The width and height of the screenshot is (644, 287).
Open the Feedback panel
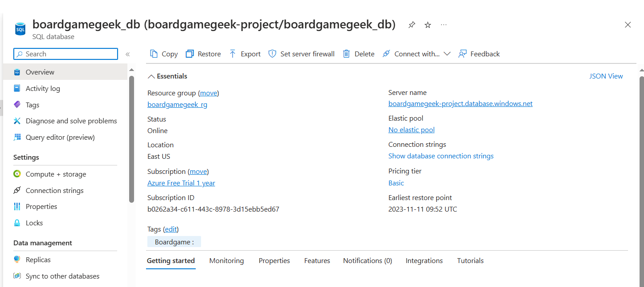pyautogui.click(x=479, y=54)
